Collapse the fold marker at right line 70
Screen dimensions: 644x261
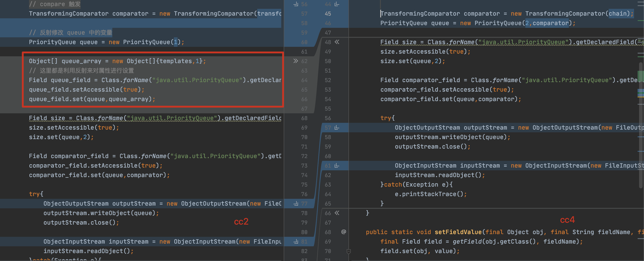pyautogui.click(x=349, y=251)
